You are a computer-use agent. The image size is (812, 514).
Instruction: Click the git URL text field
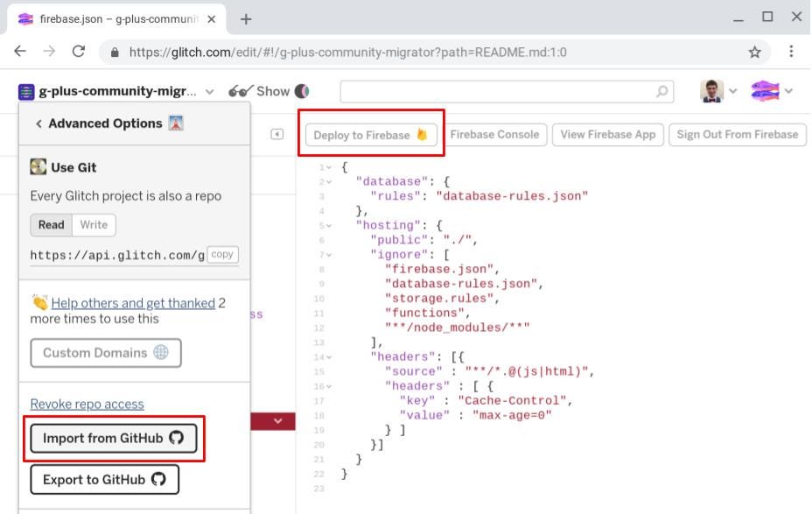click(x=117, y=256)
